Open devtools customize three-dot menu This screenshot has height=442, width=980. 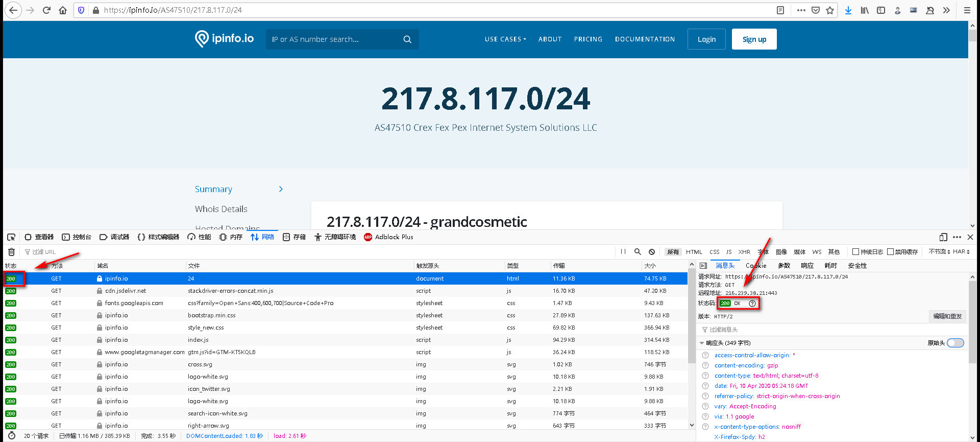pyautogui.click(x=957, y=237)
